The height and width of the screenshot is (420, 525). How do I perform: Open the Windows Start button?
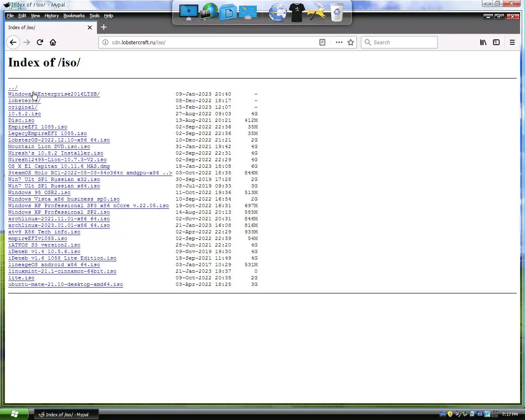click(x=14, y=414)
